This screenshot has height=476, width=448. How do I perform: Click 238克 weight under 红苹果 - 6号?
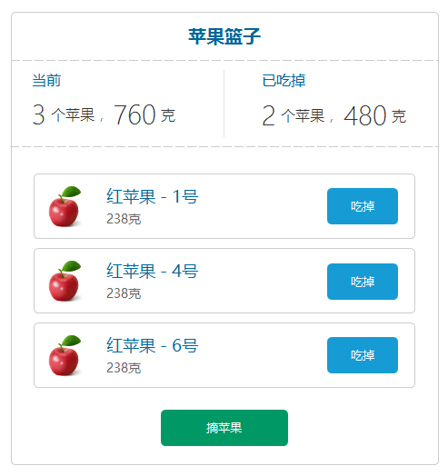click(124, 368)
